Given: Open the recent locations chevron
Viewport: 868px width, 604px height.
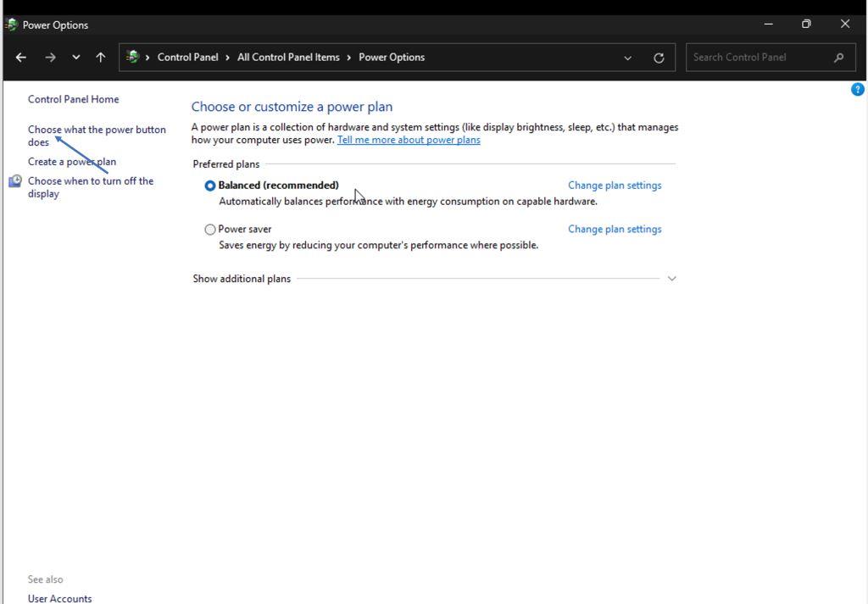Looking at the screenshot, I should (75, 57).
